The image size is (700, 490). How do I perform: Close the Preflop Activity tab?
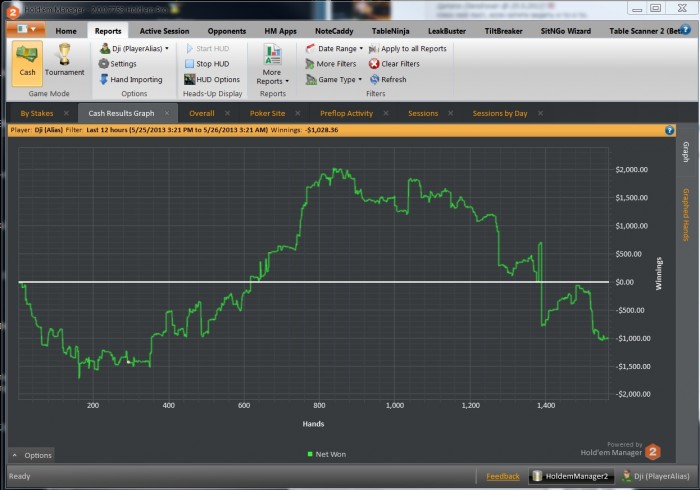pos(386,113)
